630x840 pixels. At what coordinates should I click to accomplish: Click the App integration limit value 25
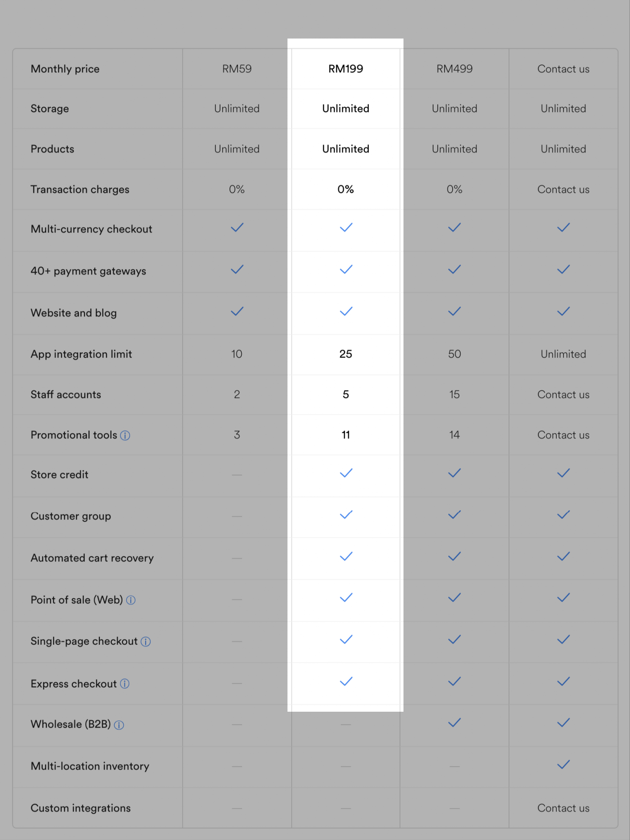[x=345, y=354]
